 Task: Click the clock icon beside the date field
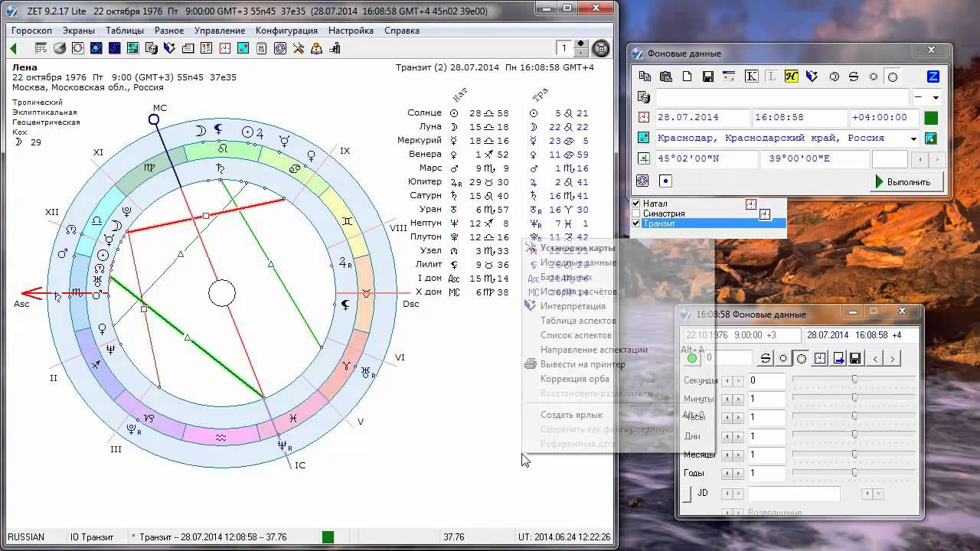point(643,118)
